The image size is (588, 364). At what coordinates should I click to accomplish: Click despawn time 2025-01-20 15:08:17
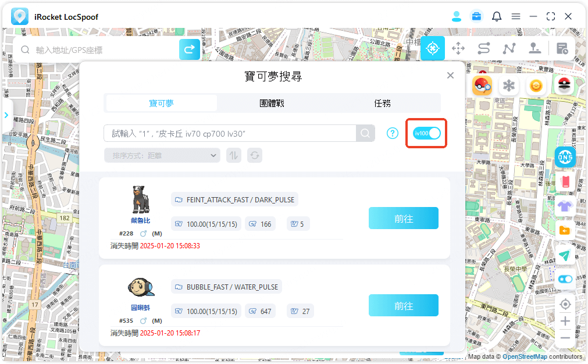click(x=170, y=333)
